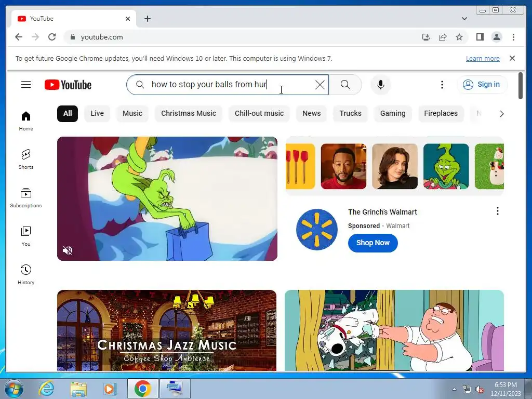Open Windows Media Player from taskbar
This screenshot has width=532, height=399.
tap(109, 389)
